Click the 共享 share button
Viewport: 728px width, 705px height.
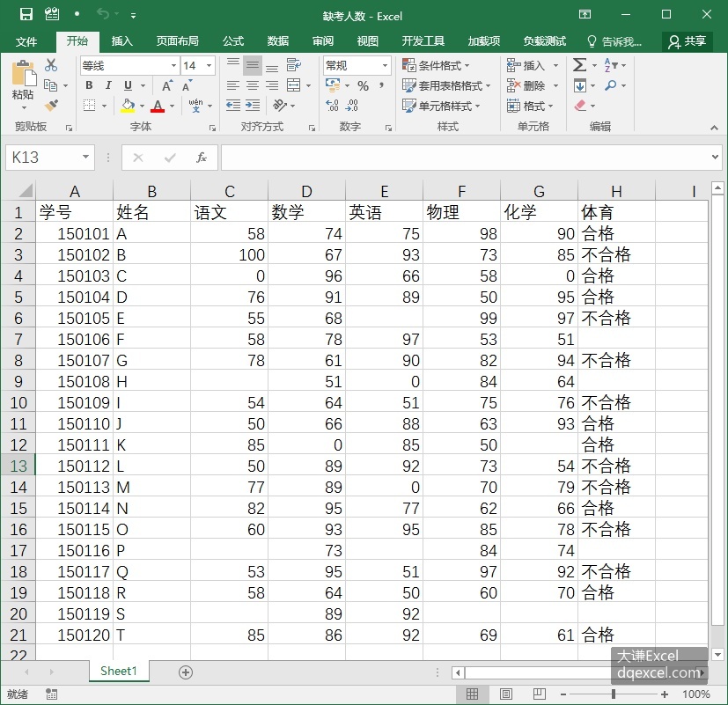tap(688, 41)
